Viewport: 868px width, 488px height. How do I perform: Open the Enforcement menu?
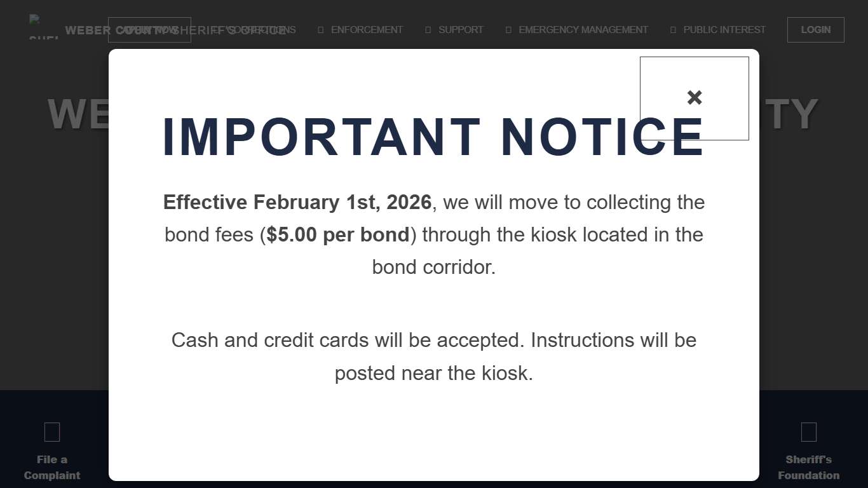click(x=367, y=30)
